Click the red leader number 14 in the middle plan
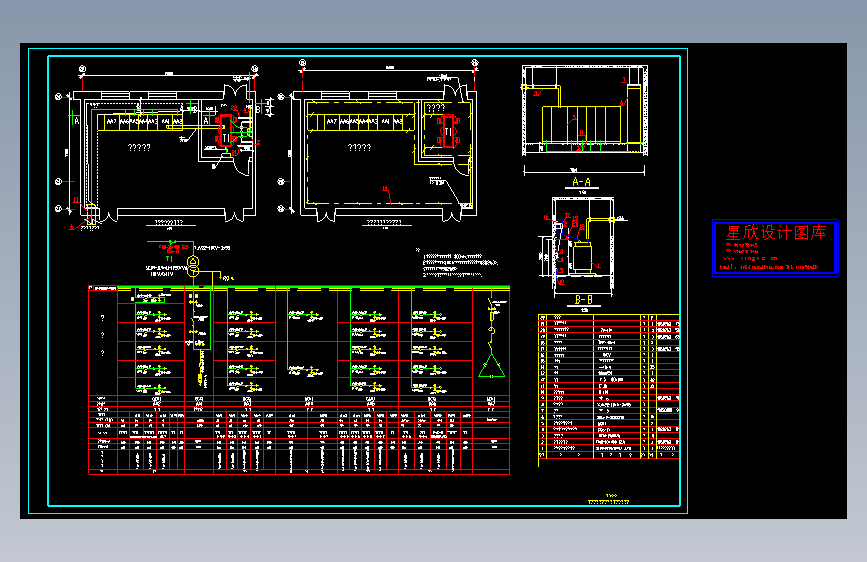This screenshot has height=562, width=867. (x=385, y=189)
